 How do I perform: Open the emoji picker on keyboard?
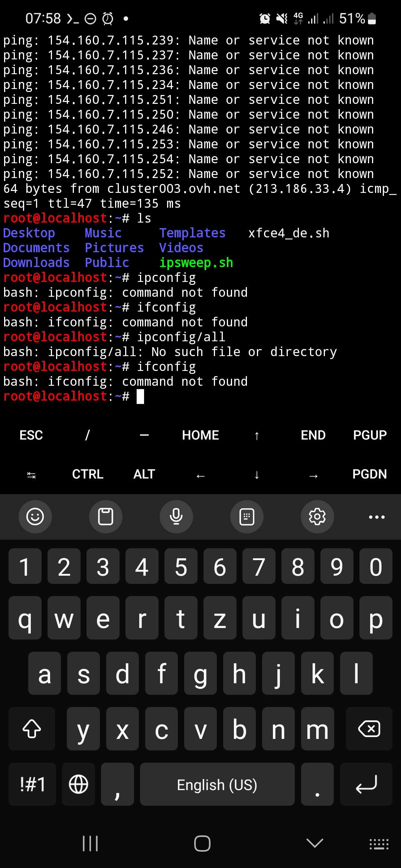tap(35, 516)
